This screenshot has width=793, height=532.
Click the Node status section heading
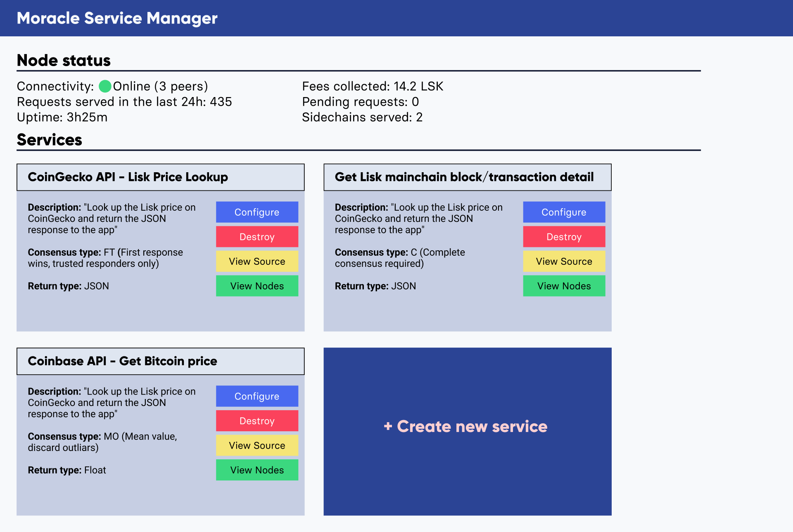pyautogui.click(x=64, y=61)
